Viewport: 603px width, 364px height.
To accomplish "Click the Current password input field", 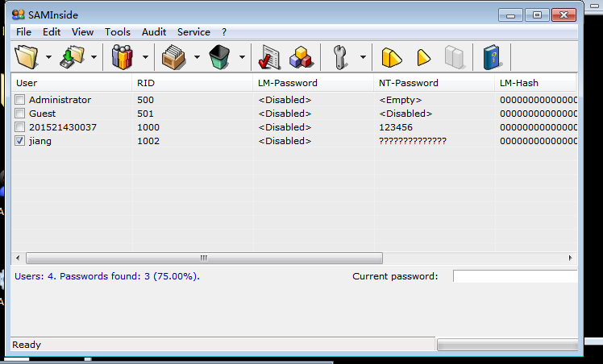I will 515,276.
